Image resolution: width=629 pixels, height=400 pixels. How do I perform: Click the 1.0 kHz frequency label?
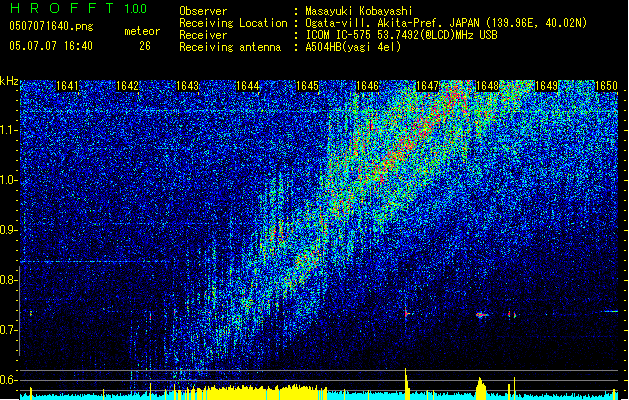[9, 181]
